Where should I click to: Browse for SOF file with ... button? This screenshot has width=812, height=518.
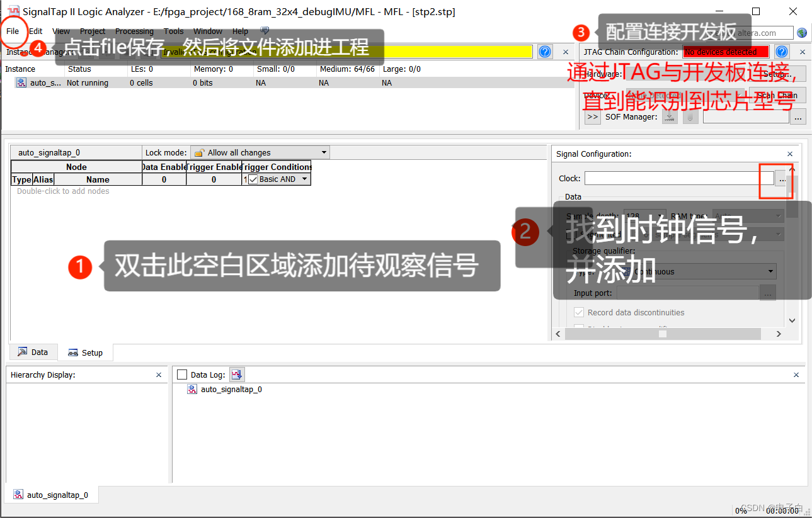pyautogui.click(x=798, y=116)
